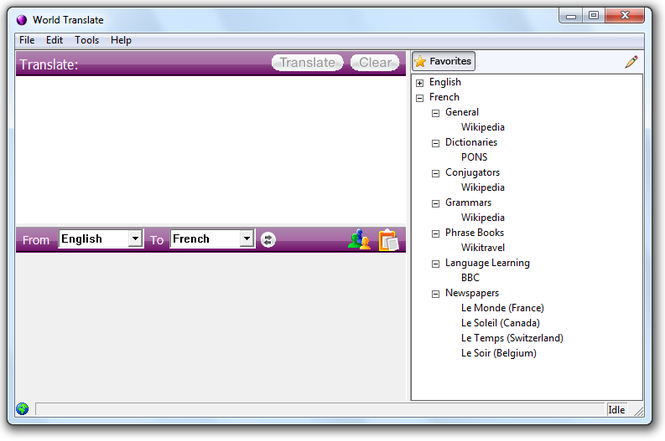Select Wikipedia under Grammars

click(483, 218)
